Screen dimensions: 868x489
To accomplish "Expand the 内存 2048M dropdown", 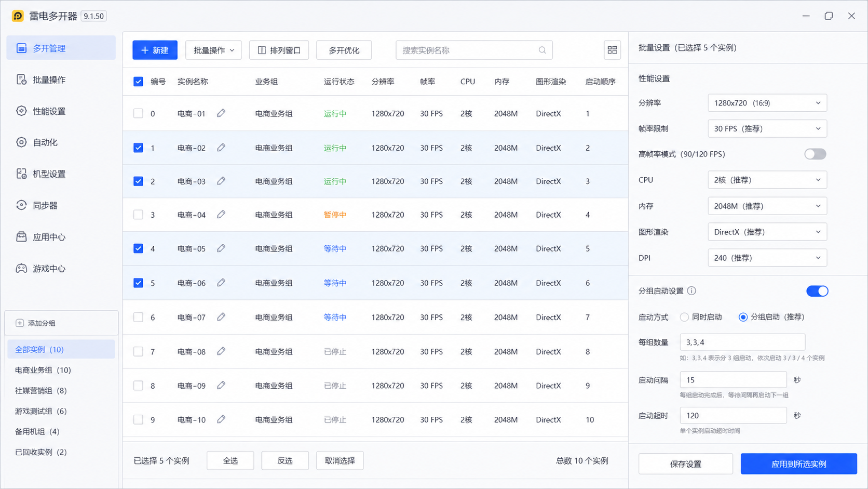I will tap(767, 206).
